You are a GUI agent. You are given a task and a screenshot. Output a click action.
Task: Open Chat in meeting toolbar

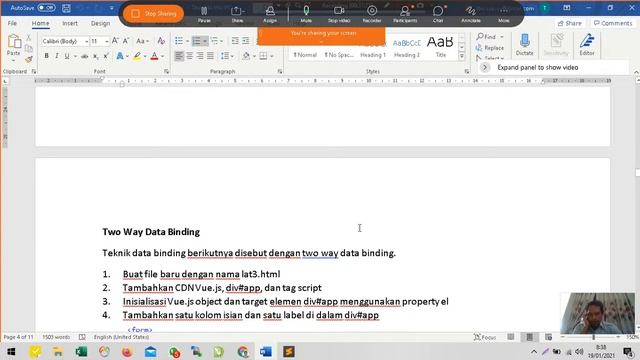[x=438, y=14]
